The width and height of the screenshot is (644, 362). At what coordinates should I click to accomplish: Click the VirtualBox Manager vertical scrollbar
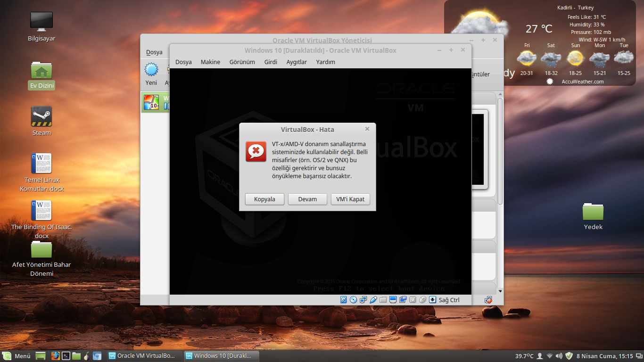coord(500,151)
